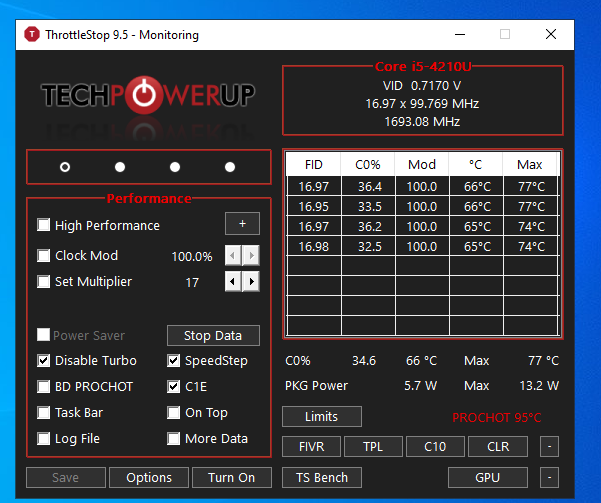Image resolution: width=601 pixels, height=503 pixels.
Task: Click the Mod column header
Action: (x=422, y=164)
